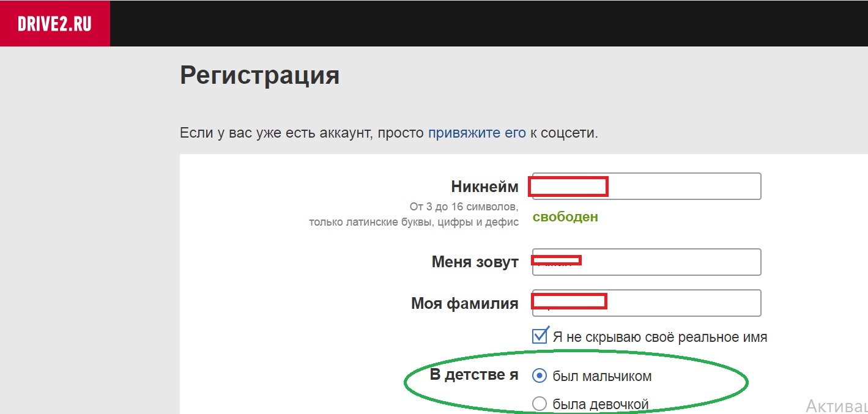This screenshot has width=868, height=414.
Task: Click the green "свободен" availability status
Action: coord(565,217)
